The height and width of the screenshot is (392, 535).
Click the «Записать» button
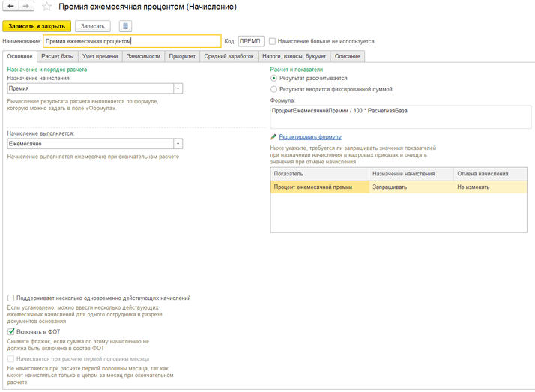click(x=93, y=26)
